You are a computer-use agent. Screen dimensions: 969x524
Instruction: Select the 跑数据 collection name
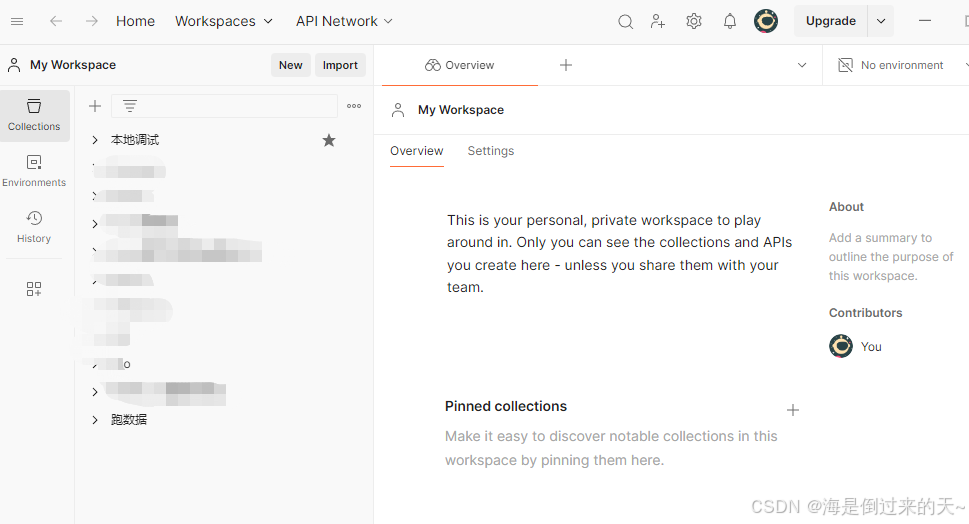[x=129, y=420]
